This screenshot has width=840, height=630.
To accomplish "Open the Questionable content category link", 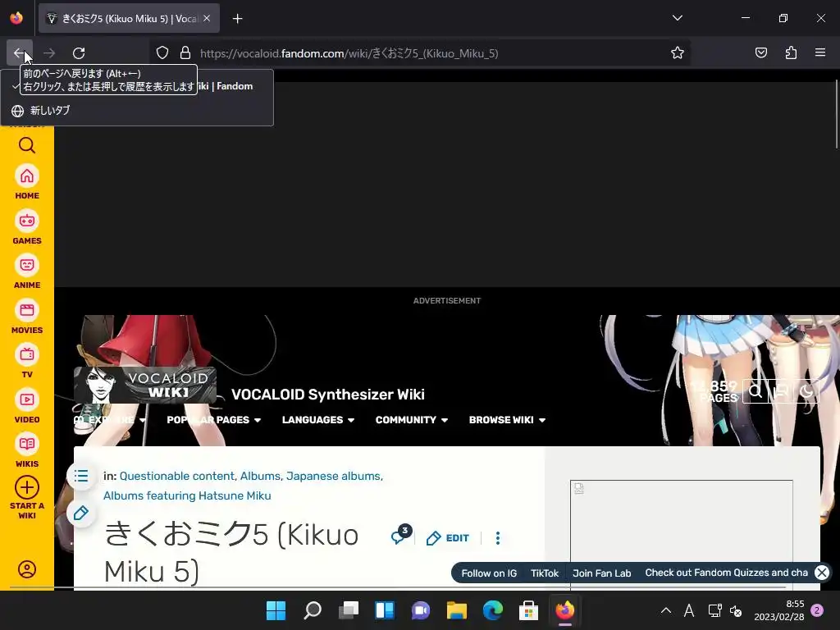I will (x=177, y=476).
